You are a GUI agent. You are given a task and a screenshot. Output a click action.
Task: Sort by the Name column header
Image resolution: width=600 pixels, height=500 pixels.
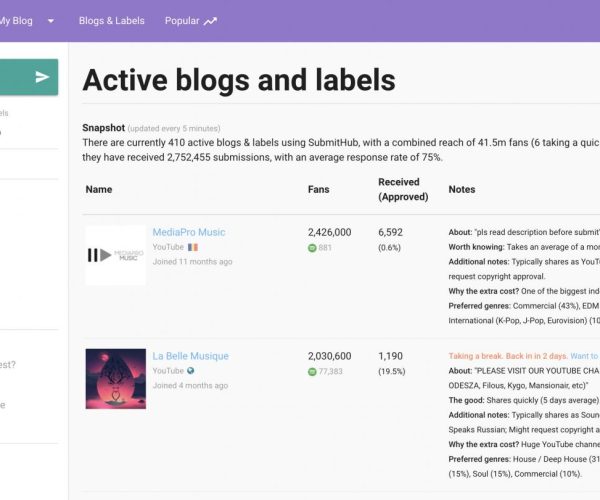tap(99, 189)
